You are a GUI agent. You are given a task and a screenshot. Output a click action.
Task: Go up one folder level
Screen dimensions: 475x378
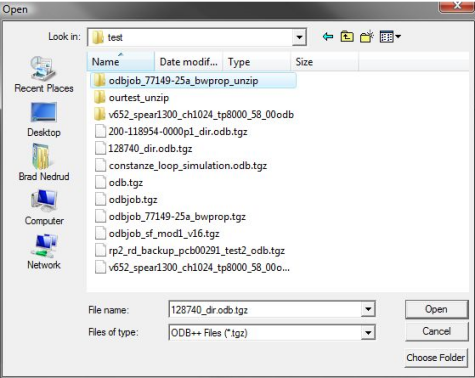coord(347,36)
